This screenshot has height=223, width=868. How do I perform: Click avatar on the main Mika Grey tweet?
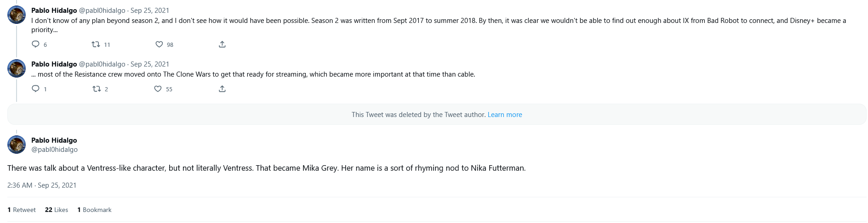(17, 145)
